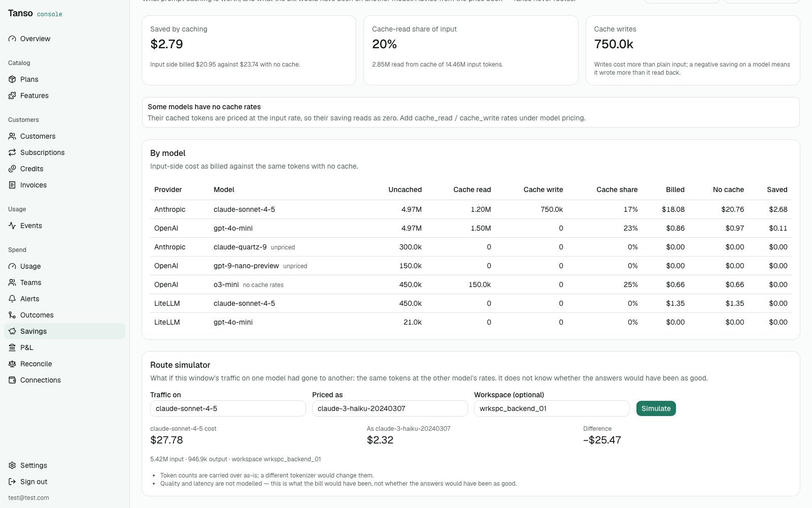
Task: Click the Settings gear icon
Action: 12,465
